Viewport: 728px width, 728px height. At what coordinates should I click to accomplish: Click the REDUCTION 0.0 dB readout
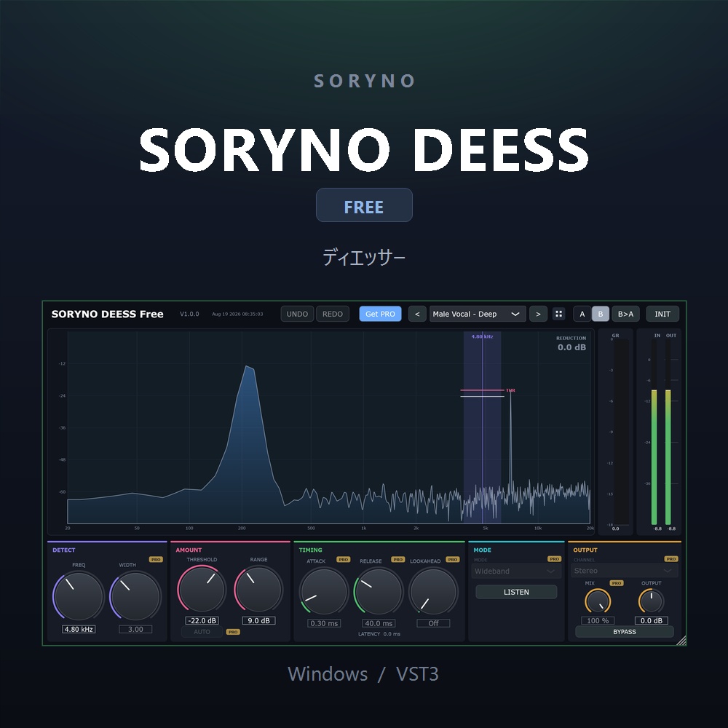(x=571, y=344)
